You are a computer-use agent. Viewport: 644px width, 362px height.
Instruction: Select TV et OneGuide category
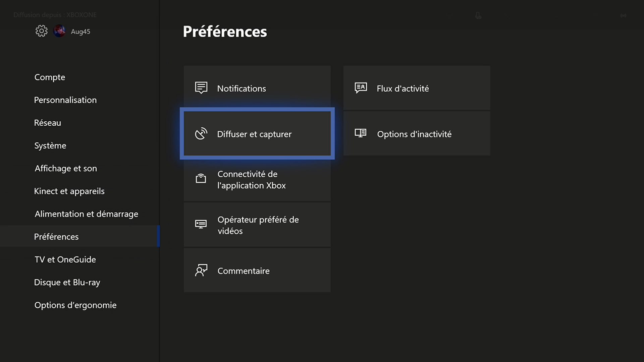click(x=65, y=259)
